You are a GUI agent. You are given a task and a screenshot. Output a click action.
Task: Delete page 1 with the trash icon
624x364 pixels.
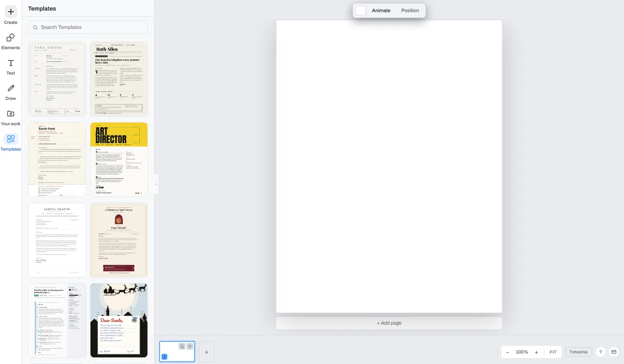click(x=190, y=346)
